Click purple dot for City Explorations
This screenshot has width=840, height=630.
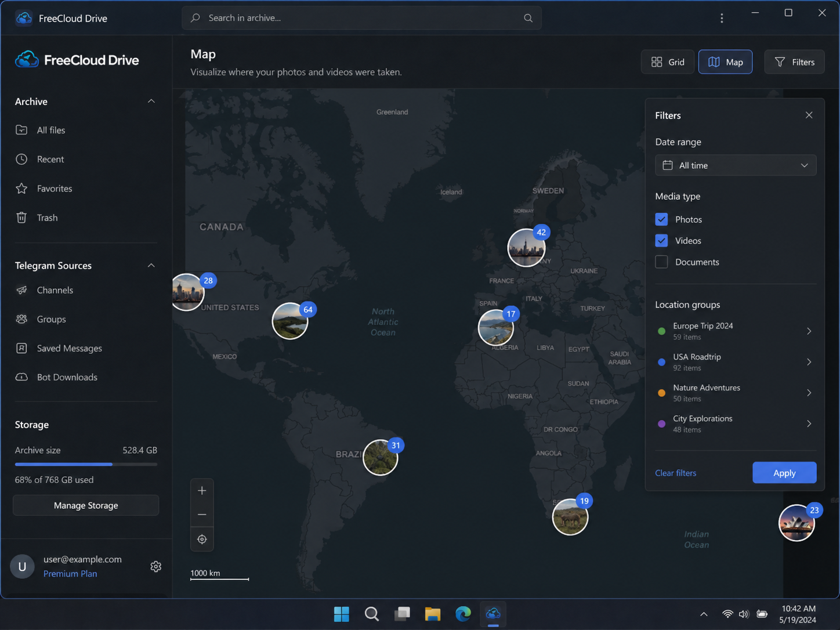pyautogui.click(x=661, y=423)
